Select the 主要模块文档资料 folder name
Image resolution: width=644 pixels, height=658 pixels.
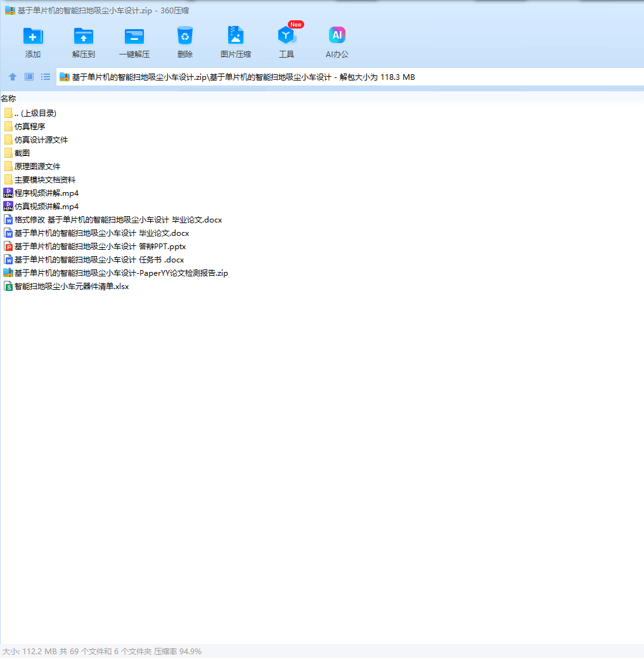tap(45, 179)
